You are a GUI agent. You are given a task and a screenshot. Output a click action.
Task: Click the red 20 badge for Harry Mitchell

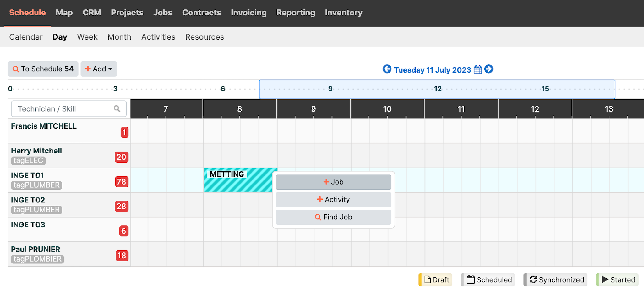122,157
